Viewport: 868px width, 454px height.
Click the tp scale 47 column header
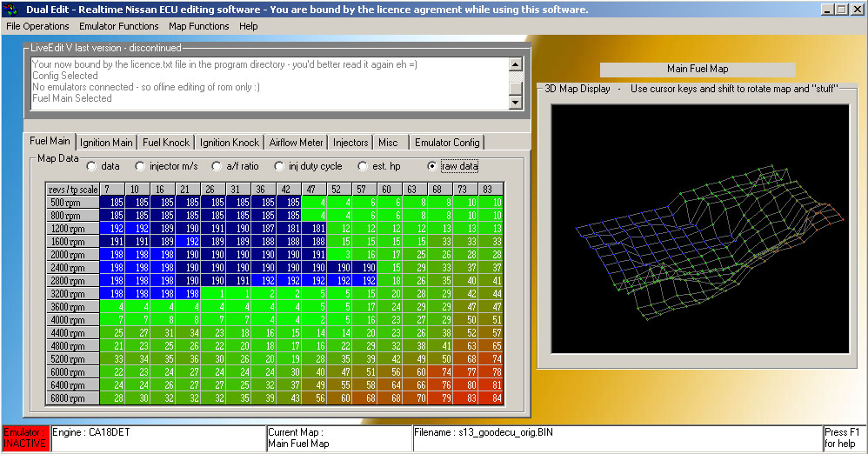click(314, 190)
